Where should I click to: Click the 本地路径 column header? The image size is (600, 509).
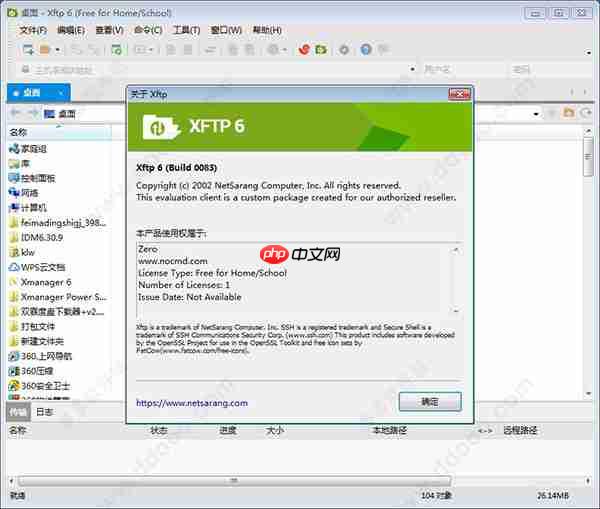390,431
